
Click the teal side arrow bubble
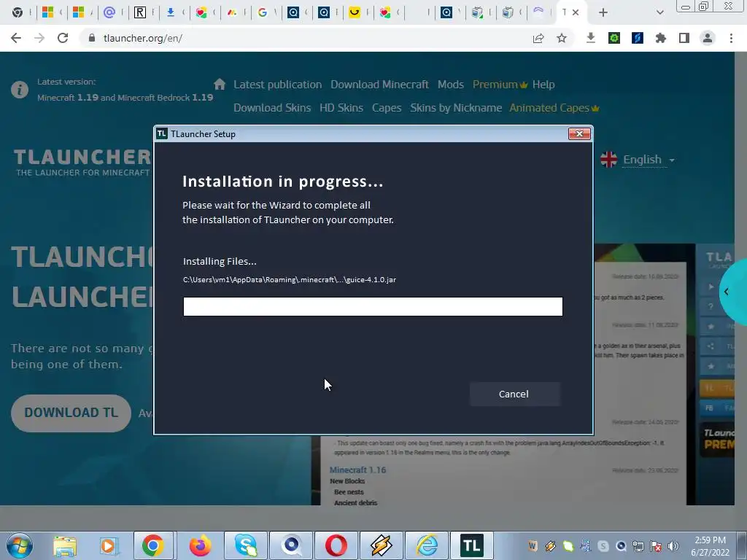(732, 292)
